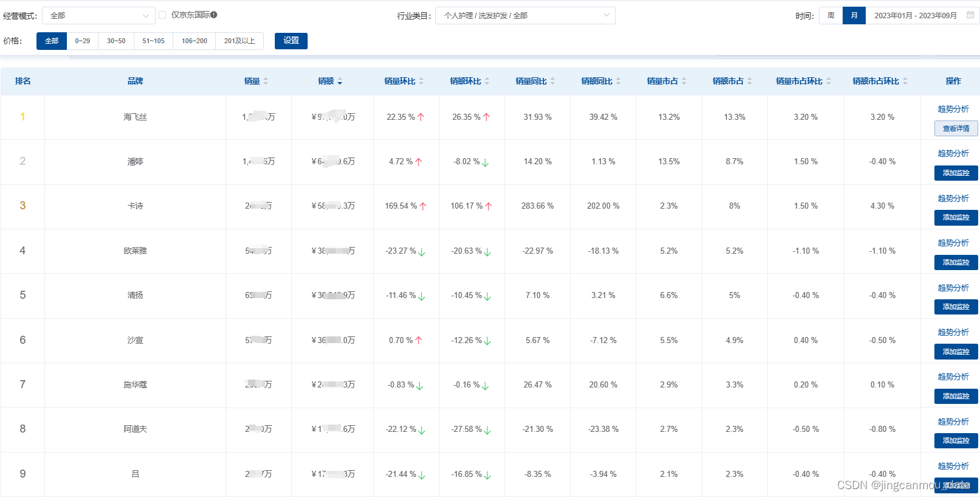Open 趋势分析 for 阿道夫

coord(953,422)
